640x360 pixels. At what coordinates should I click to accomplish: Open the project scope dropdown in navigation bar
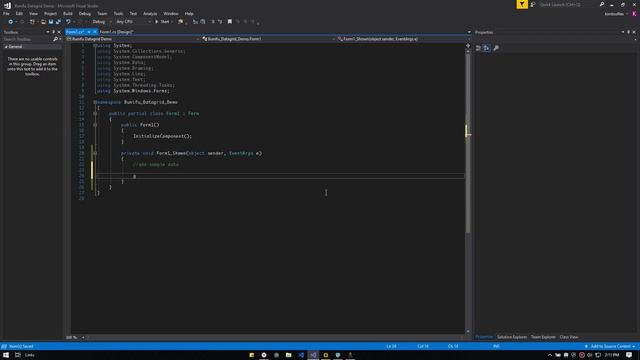point(133,39)
